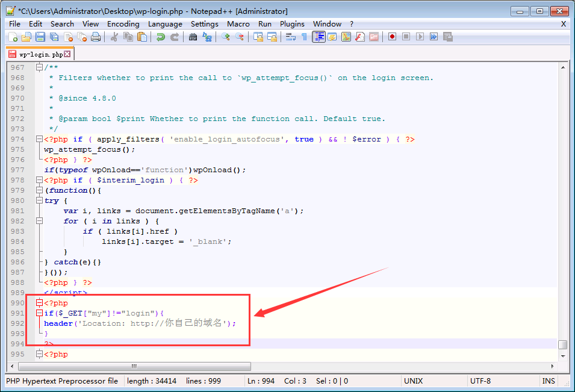
Task: Create a new file with New icon
Action: tap(13, 37)
